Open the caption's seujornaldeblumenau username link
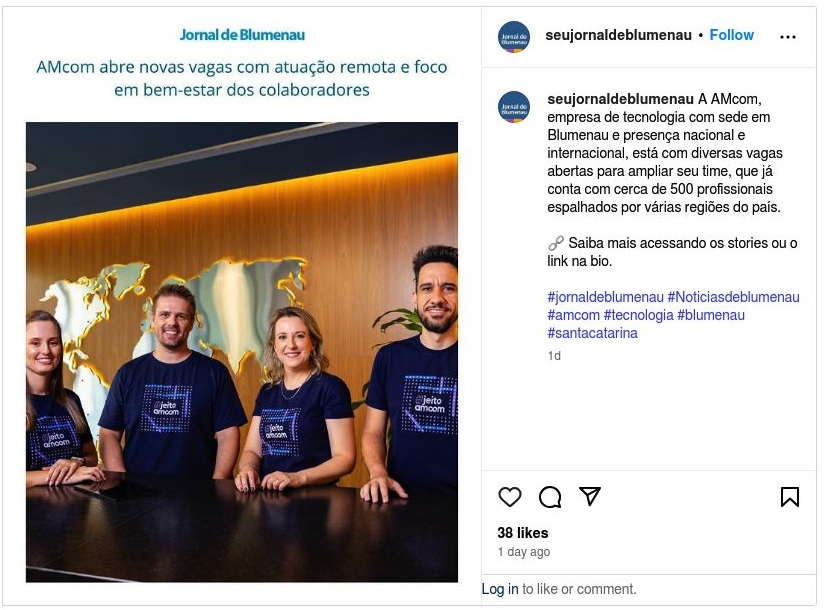 click(x=621, y=99)
